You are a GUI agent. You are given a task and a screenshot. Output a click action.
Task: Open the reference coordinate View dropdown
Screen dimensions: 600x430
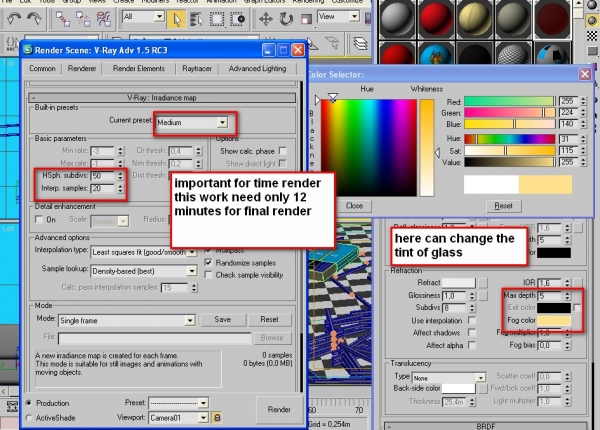(x=339, y=16)
